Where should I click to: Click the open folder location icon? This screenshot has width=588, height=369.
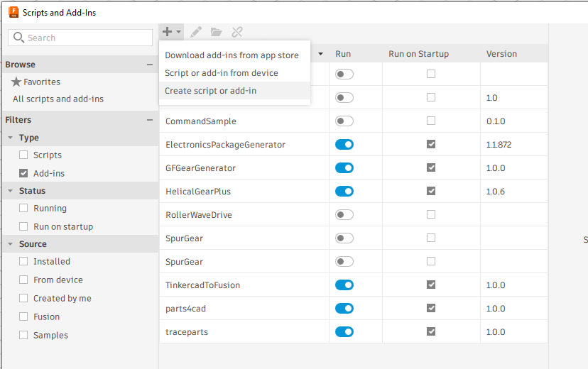[217, 32]
